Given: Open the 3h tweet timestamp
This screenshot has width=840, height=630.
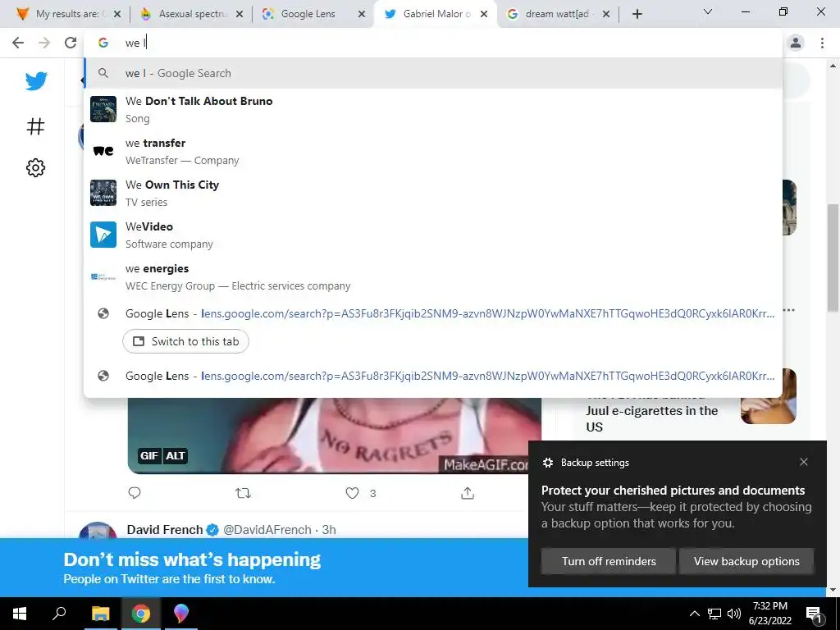Looking at the screenshot, I should 328,530.
